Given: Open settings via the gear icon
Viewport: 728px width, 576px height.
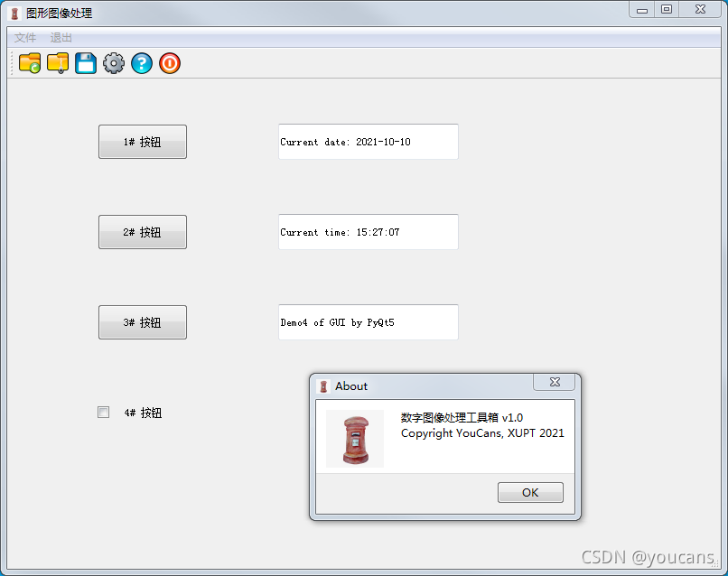Looking at the screenshot, I should click(114, 63).
